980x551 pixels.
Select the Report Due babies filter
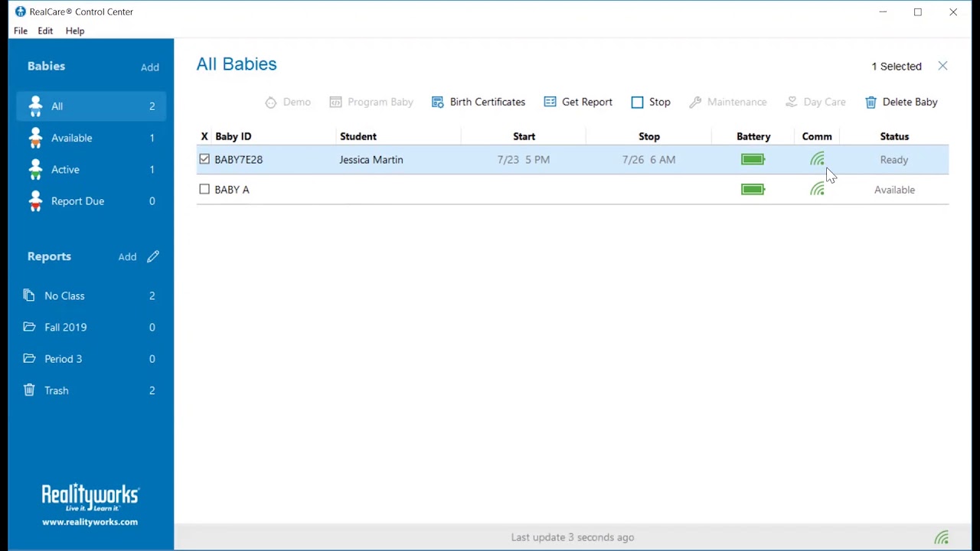click(x=91, y=201)
